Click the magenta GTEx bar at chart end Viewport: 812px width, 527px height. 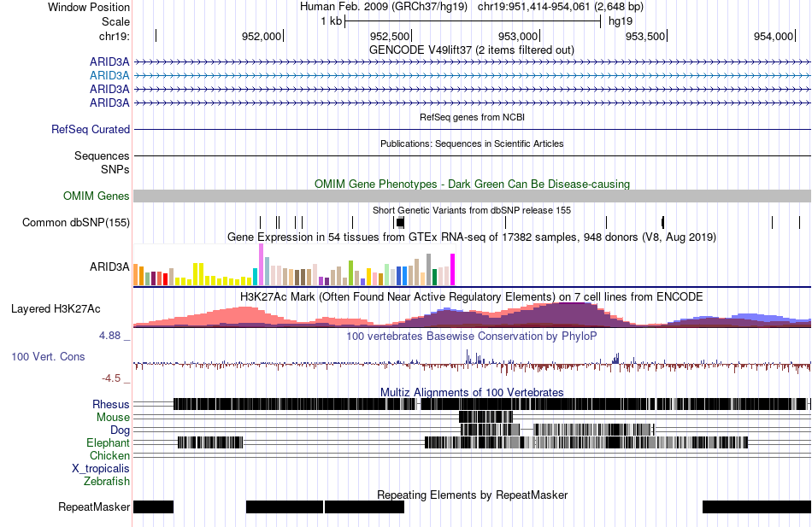click(x=453, y=270)
